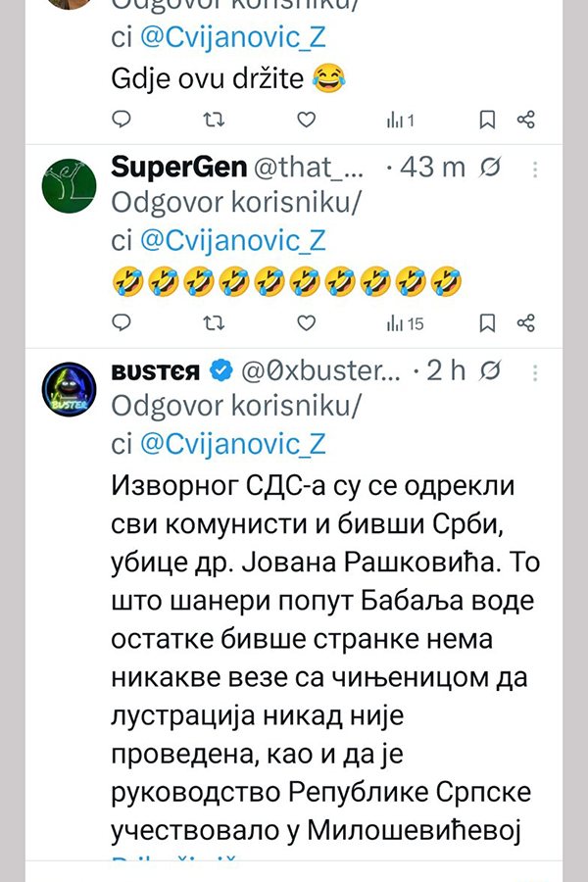Click Grok icon on SuperGen's tweet
The width and height of the screenshot is (588, 882).
click(x=492, y=169)
